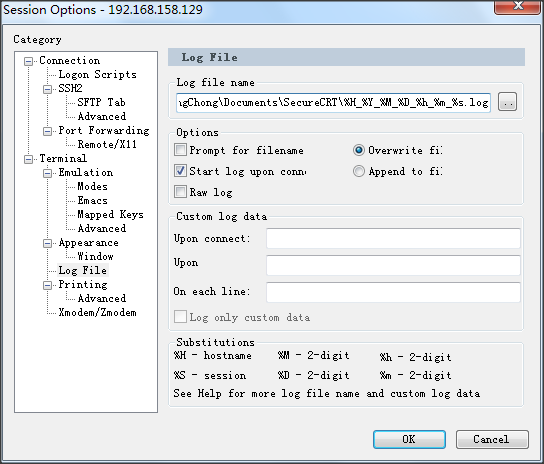Viewport: 544px width, 464px height.
Task: Uncheck Start log upon connect
Action: tap(180, 171)
